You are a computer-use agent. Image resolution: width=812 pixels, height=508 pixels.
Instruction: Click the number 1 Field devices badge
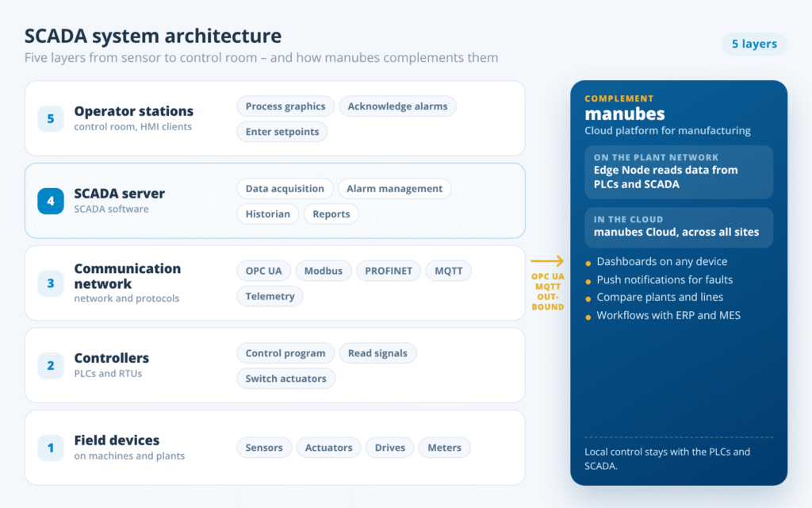coord(51,448)
